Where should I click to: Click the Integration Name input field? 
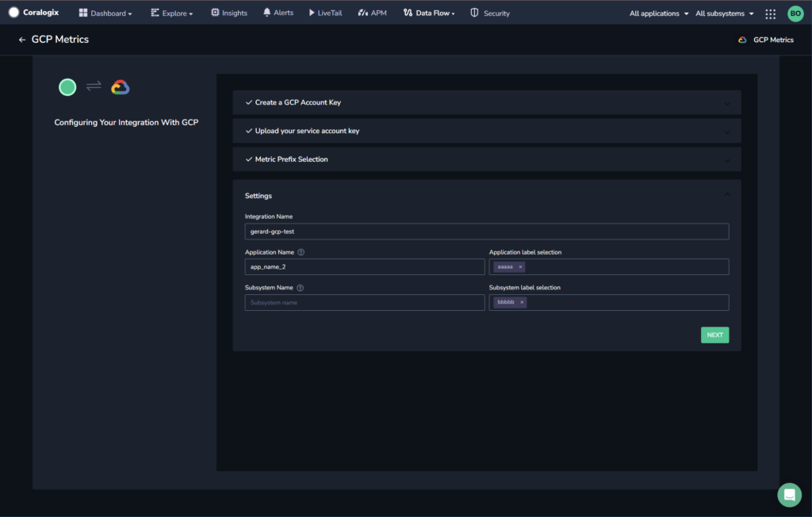(487, 232)
